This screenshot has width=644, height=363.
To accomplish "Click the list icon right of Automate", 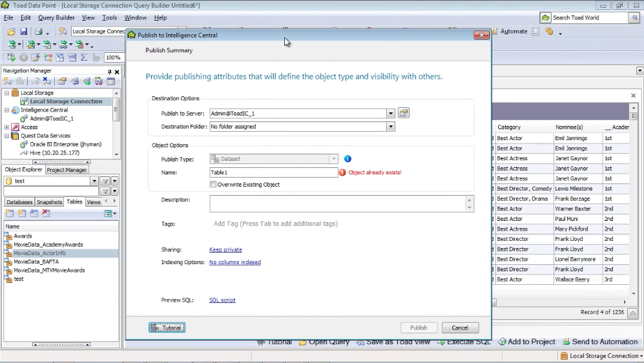I will coord(535,31).
